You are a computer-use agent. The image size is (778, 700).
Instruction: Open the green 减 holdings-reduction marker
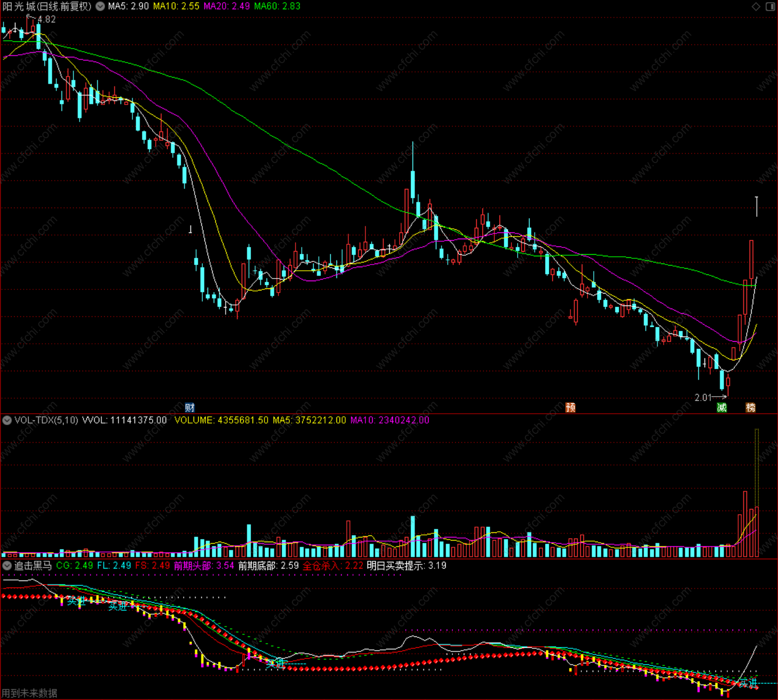click(722, 407)
